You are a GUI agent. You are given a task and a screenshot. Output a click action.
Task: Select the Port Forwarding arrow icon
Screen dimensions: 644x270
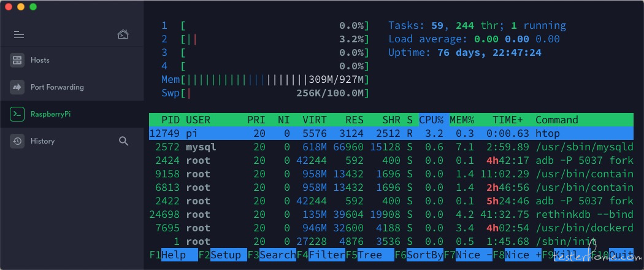tap(17, 87)
